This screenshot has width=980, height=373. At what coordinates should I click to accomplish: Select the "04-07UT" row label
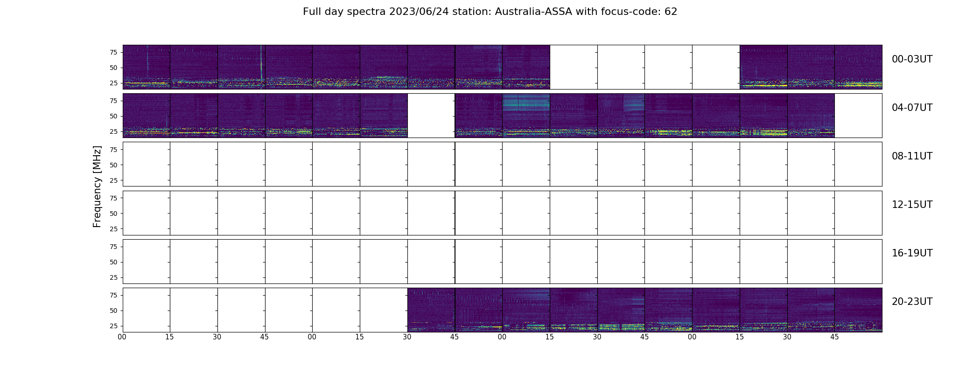coord(912,108)
